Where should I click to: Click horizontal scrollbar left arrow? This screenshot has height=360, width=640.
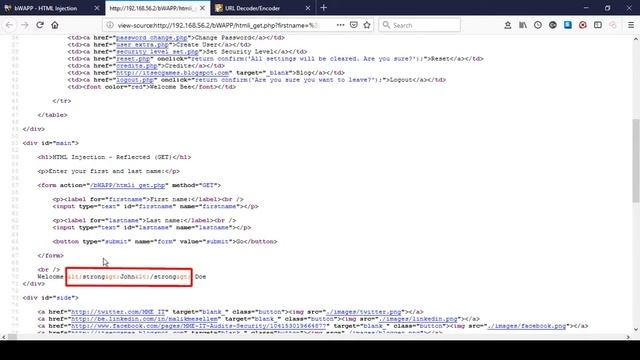click(4, 337)
